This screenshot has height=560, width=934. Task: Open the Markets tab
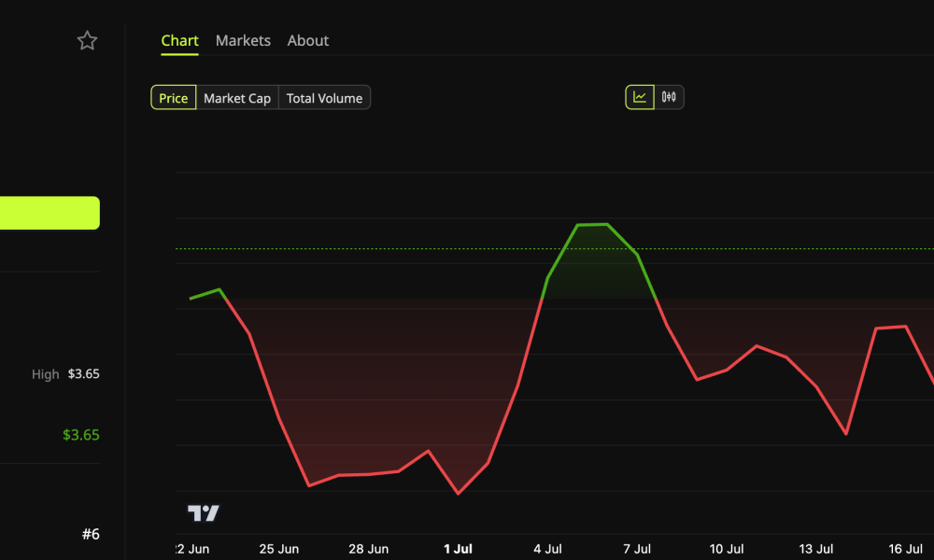click(x=243, y=40)
